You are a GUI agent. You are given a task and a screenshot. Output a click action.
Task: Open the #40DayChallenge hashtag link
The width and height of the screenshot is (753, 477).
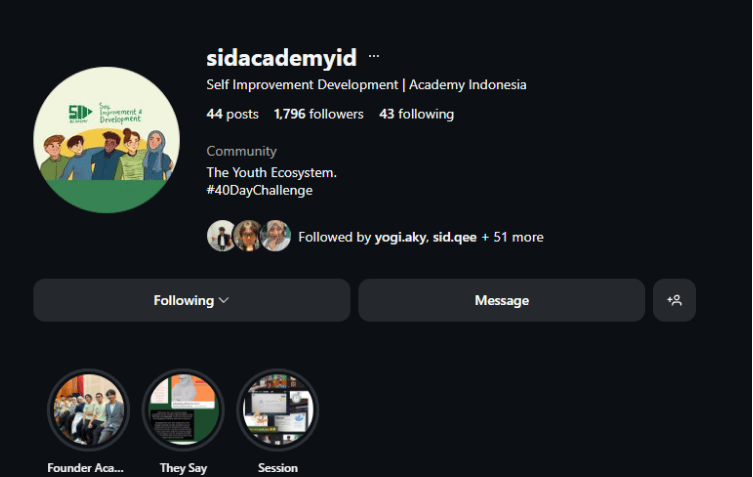tap(259, 190)
